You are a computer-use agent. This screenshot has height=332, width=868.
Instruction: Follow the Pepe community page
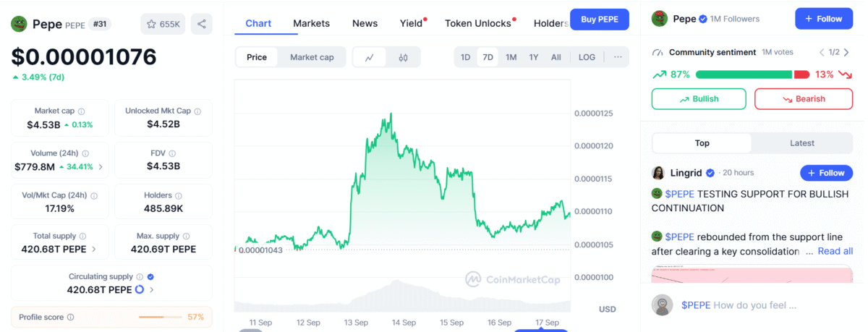[x=824, y=19]
